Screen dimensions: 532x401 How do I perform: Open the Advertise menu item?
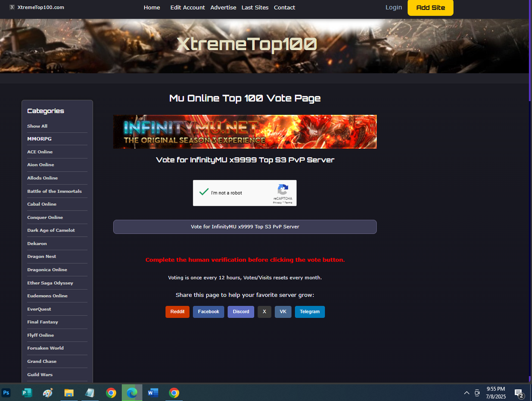[x=223, y=8]
